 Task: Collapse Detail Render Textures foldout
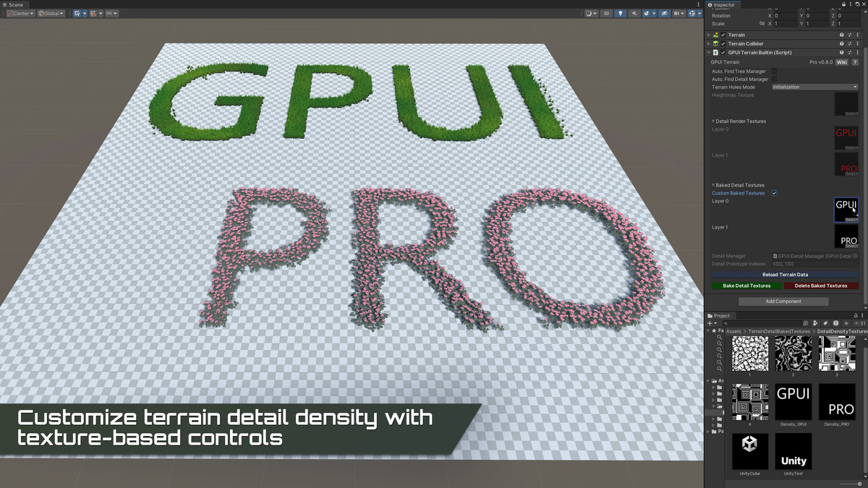pyautogui.click(x=713, y=121)
